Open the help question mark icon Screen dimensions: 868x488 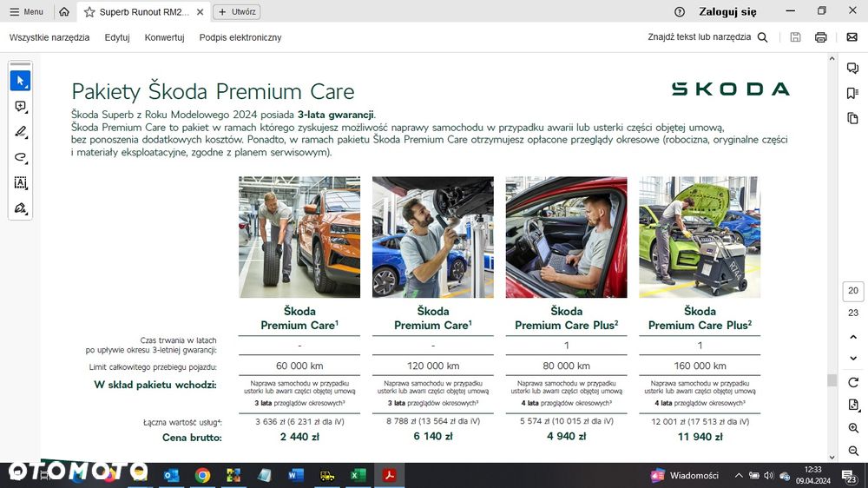point(680,11)
